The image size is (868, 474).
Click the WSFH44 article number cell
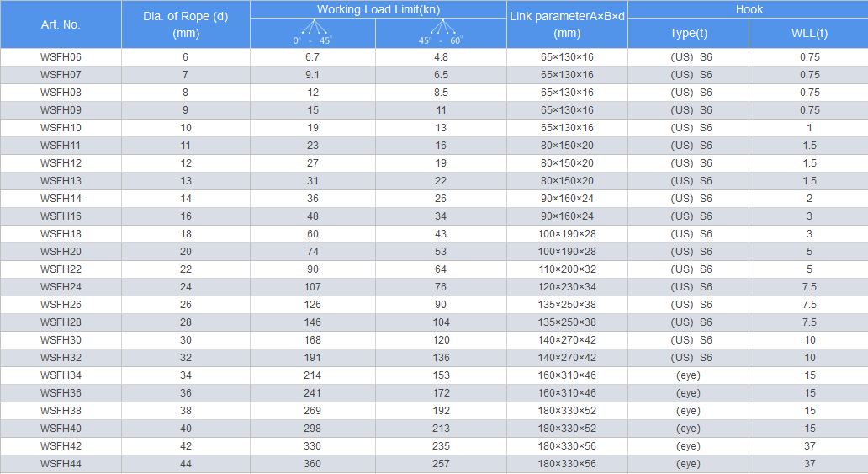click(61, 464)
